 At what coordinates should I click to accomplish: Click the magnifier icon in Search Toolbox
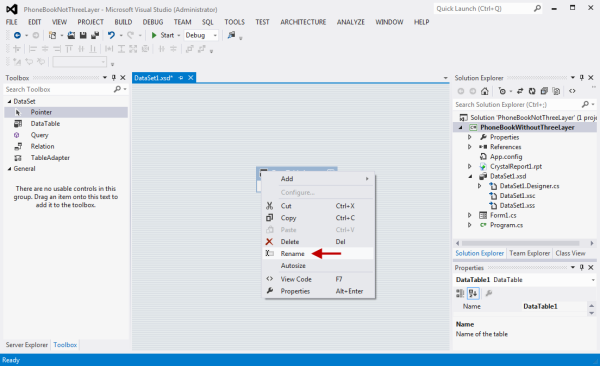point(117,89)
